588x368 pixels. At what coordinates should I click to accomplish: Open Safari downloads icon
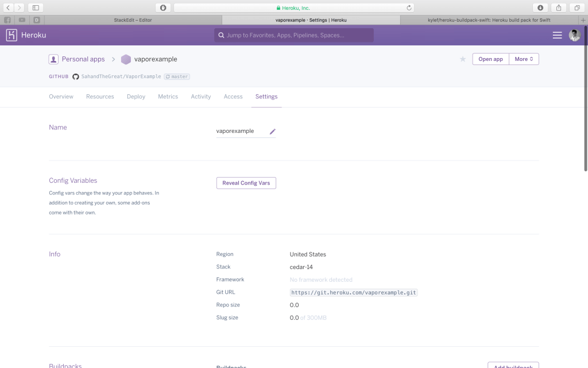coord(540,7)
